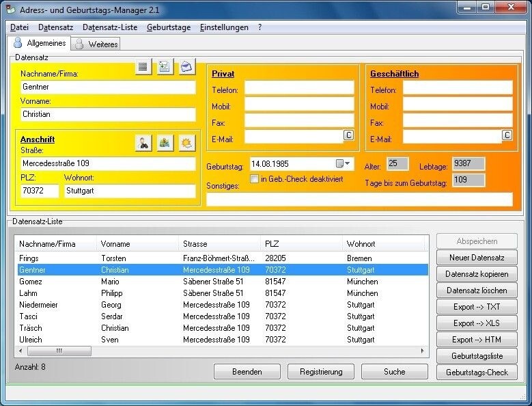Click the Geschäftlich E-Mail input field
Viewport: 532px width, 406px height.
click(453, 137)
